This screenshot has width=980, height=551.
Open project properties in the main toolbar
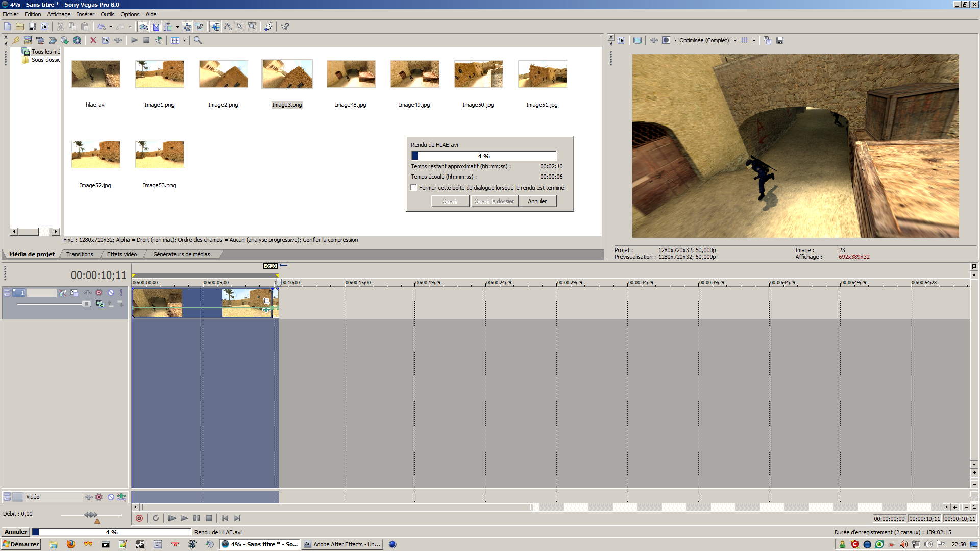(44, 27)
